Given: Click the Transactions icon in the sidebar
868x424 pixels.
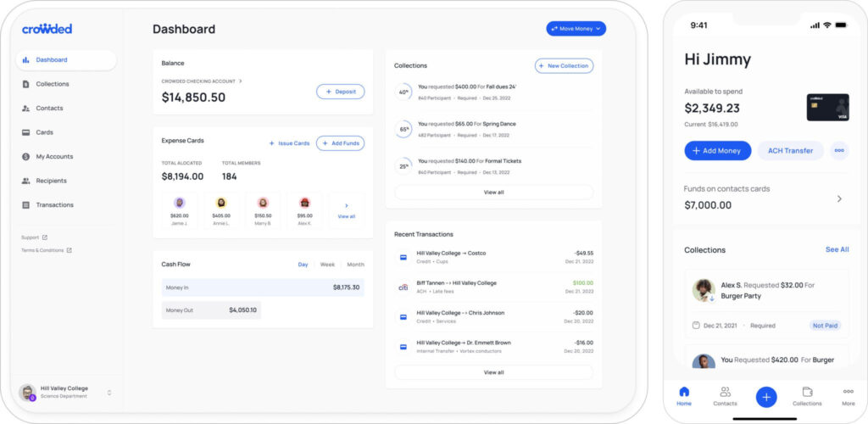Looking at the screenshot, I should [26, 205].
